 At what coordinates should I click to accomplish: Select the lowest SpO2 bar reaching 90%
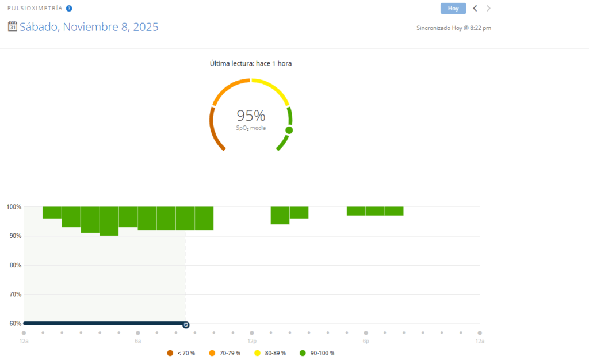(109, 221)
